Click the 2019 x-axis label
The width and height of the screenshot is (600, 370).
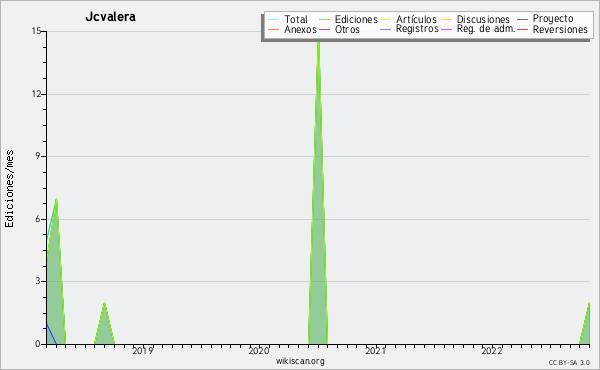143,350
